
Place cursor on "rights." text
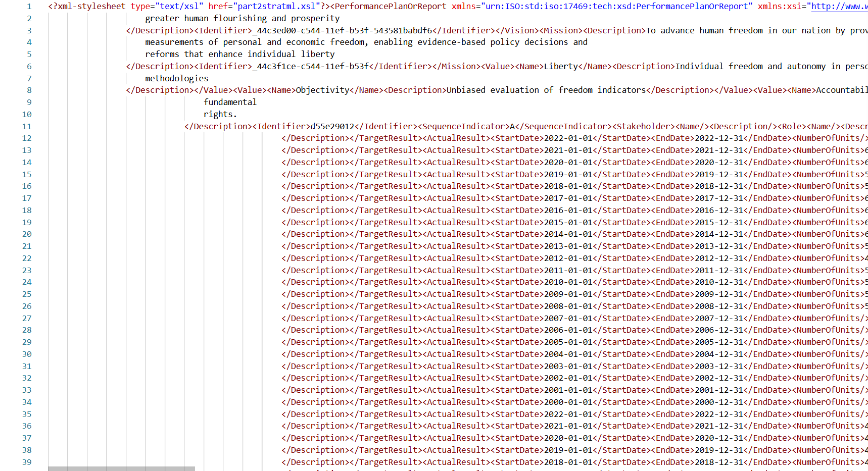tap(220, 115)
